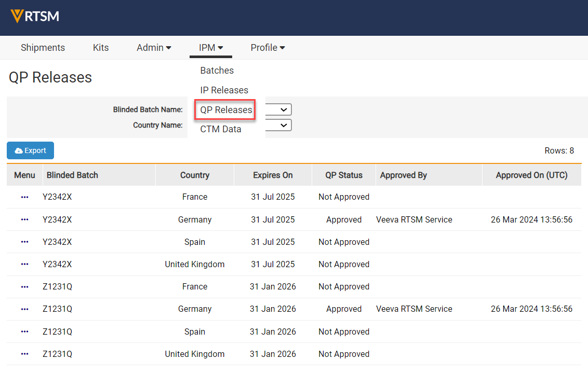Open menu dots for Y2342X United Kingdom row

click(24, 264)
